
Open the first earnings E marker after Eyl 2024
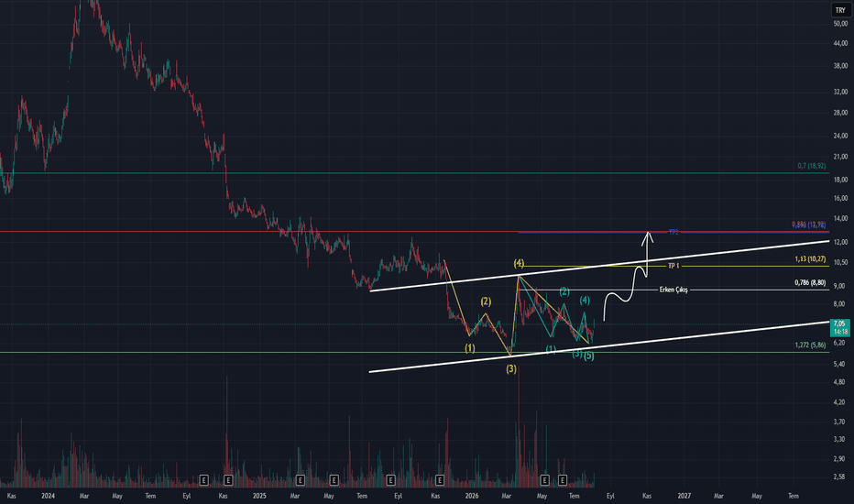coord(203,480)
